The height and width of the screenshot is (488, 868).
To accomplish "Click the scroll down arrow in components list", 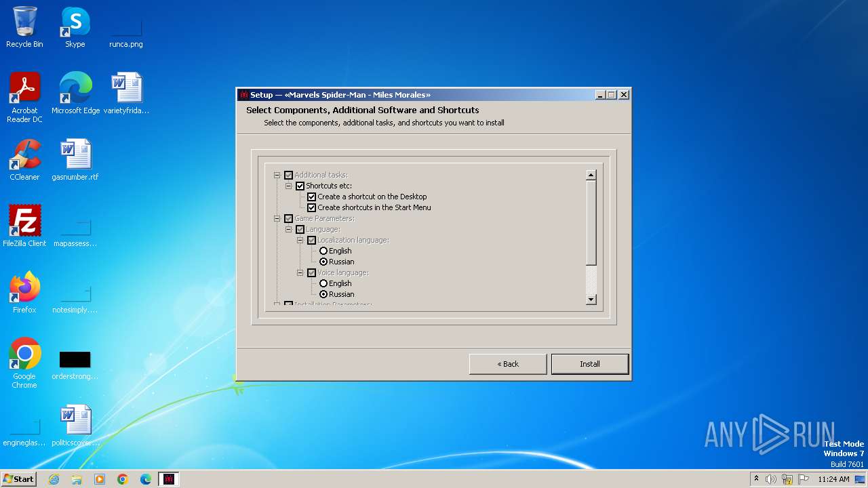I will [591, 300].
